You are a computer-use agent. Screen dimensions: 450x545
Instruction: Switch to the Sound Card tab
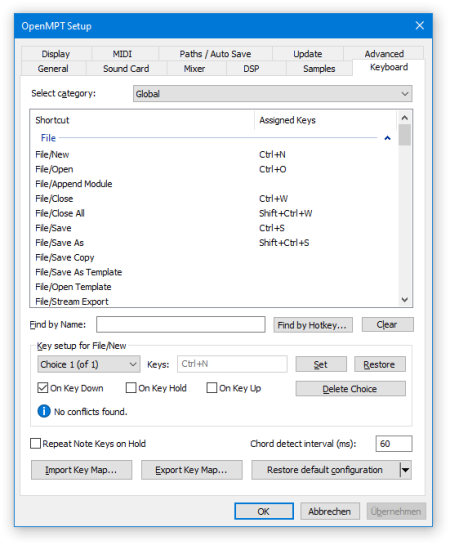coord(126,68)
